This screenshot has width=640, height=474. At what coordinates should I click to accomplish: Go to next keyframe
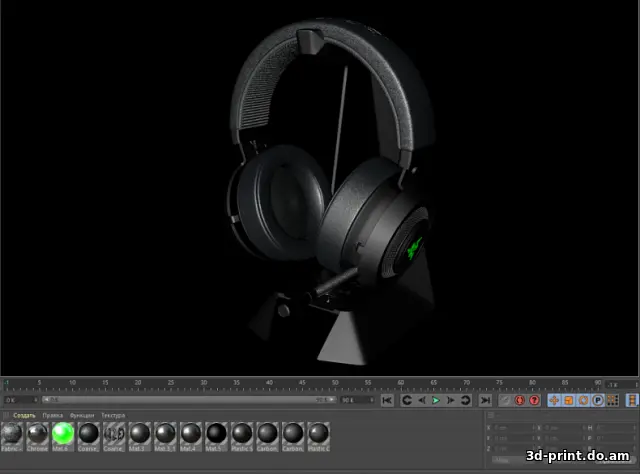tap(465, 400)
